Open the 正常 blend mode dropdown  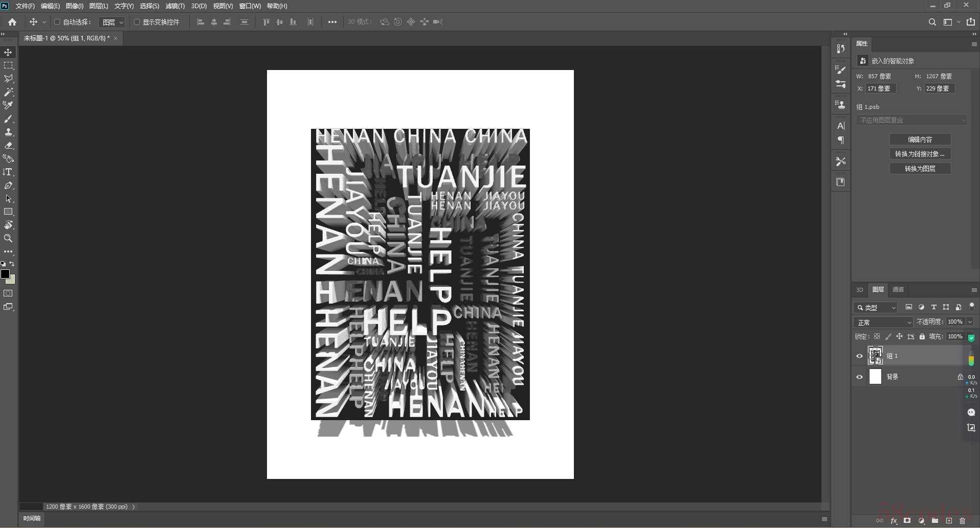pyautogui.click(x=883, y=323)
